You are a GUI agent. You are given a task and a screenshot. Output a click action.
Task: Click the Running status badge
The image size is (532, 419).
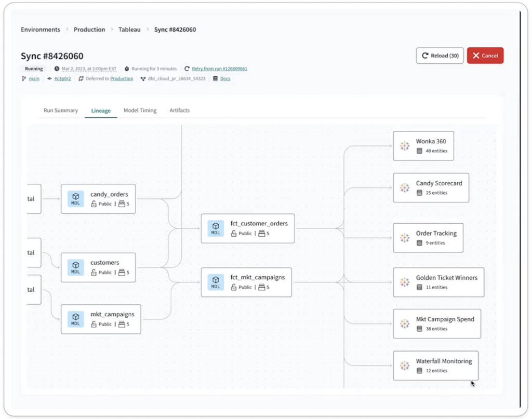tap(33, 69)
